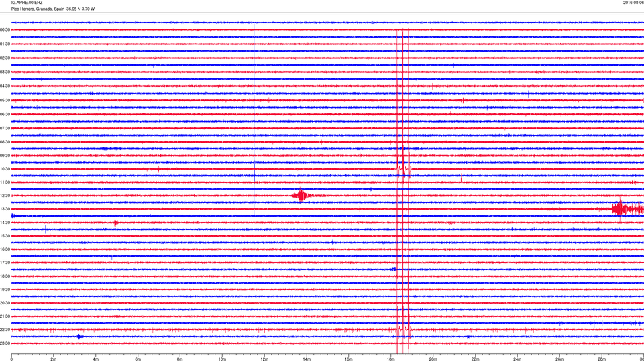The image size is (644, 362).
Task: Click the 8m axis tick label
Action: [180, 359]
